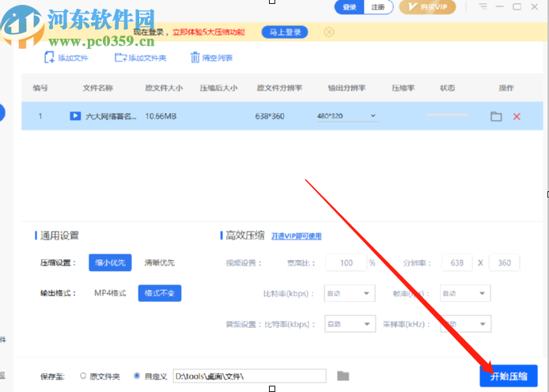
Task: Click the 操作 column header
Action: tap(506, 88)
